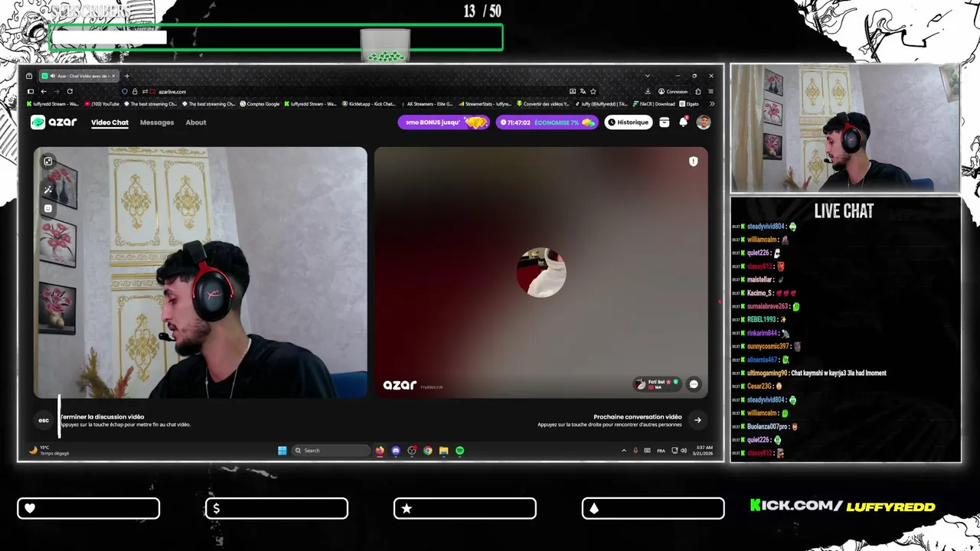Open the list all tabs chevron

(x=648, y=76)
